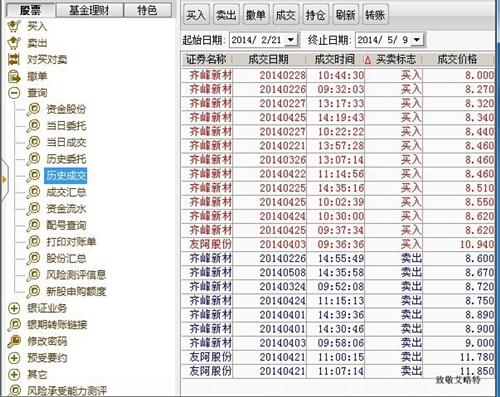Click magnifier icon next to 当日成交
Viewport: 500px width, 397px height.
pos(33,142)
